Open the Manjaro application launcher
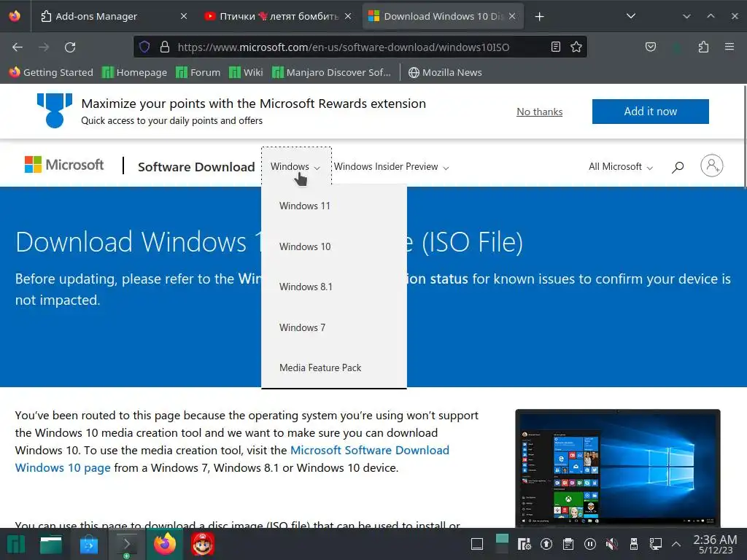747x560 pixels. pos(15,544)
